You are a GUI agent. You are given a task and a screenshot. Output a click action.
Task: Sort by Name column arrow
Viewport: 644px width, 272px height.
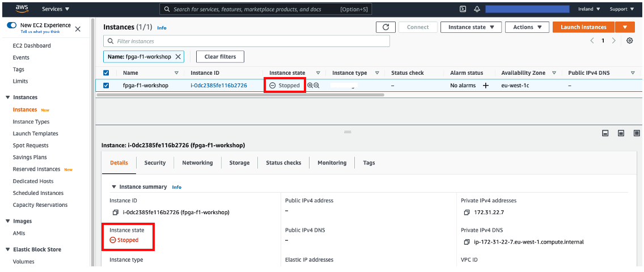[x=177, y=73]
